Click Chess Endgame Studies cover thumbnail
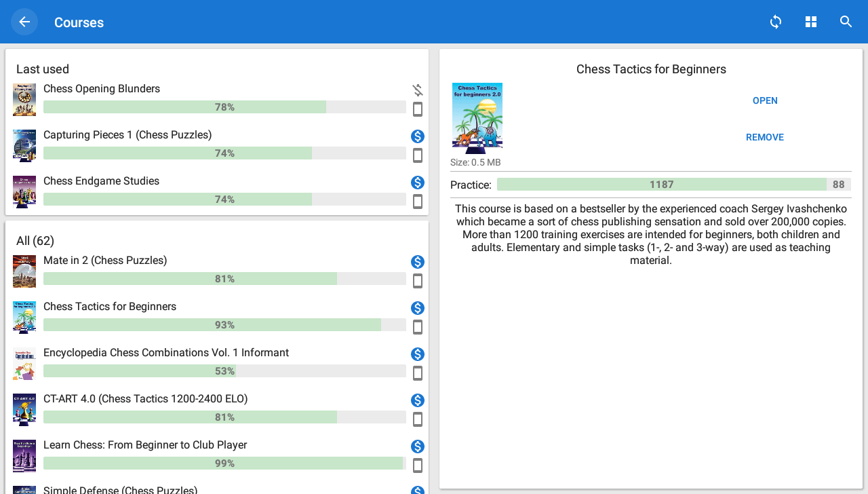Image resolution: width=868 pixels, height=494 pixels. pyautogui.click(x=24, y=192)
